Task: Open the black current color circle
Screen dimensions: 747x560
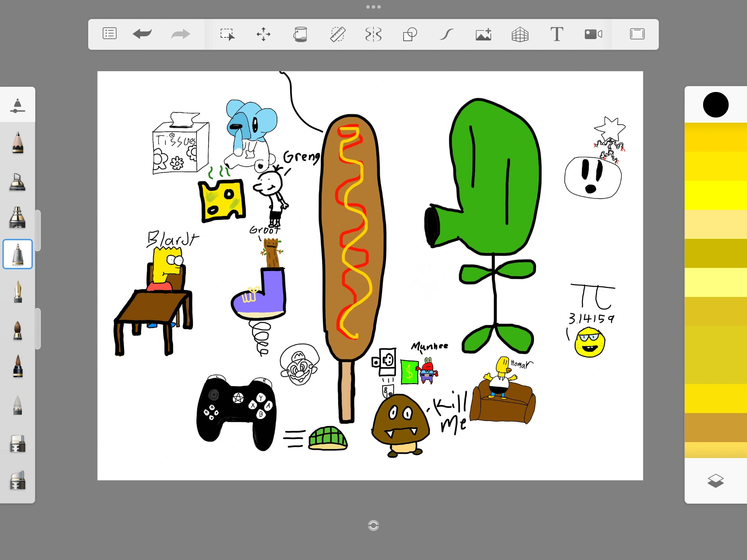Action: coord(716,105)
